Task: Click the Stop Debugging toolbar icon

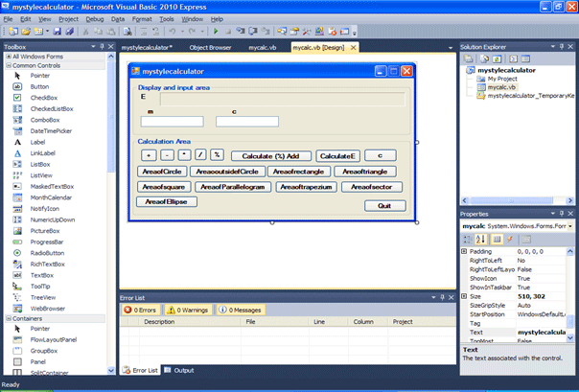Action: (x=228, y=32)
